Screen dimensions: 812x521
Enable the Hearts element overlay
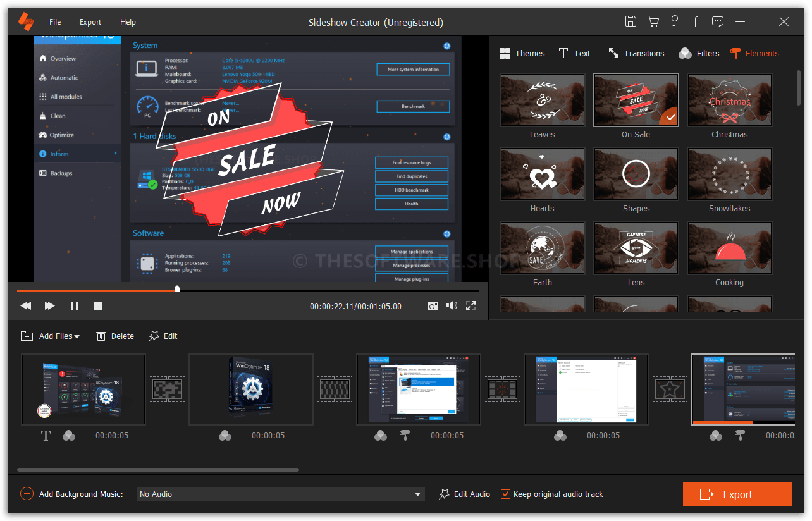click(542, 174)
